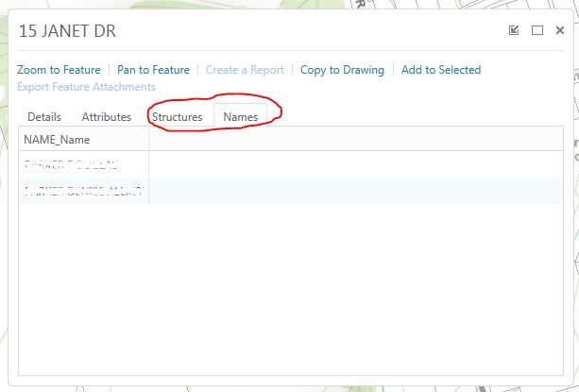The height and width of the screenshot is (392, 579).
Task: Select Add to Selected link
Action: [441, 70]
